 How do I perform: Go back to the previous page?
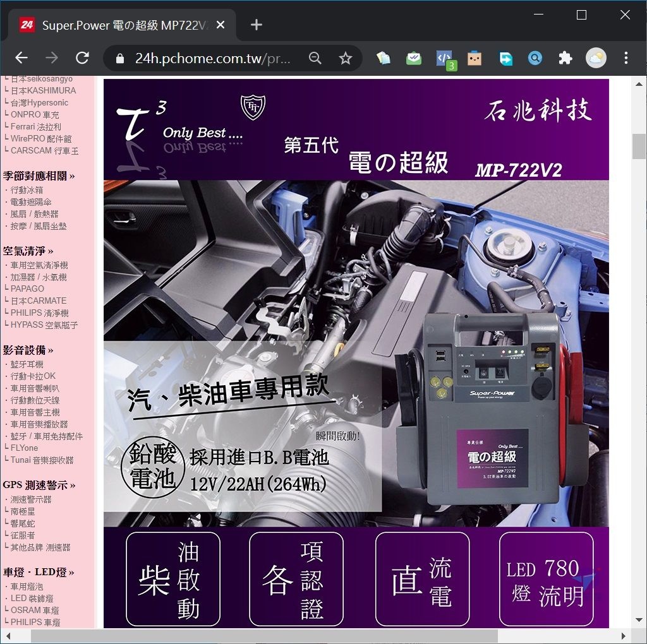click(x=21, y=58)
